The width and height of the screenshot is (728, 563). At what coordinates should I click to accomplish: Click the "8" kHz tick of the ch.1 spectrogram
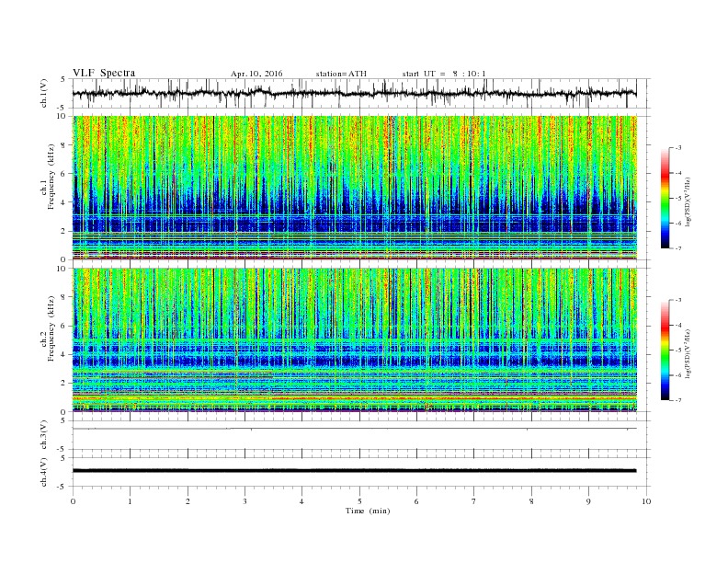[64, 145]
